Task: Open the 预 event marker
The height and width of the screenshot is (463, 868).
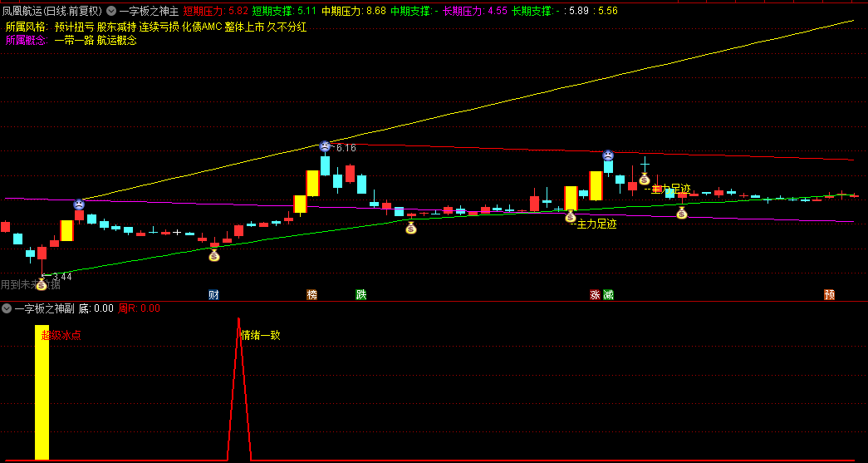Action: 829,294
